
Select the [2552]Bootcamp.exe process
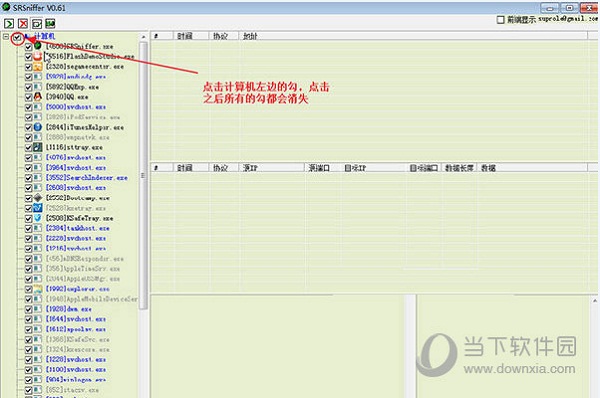pyautogui.click(x=78, y=198)
